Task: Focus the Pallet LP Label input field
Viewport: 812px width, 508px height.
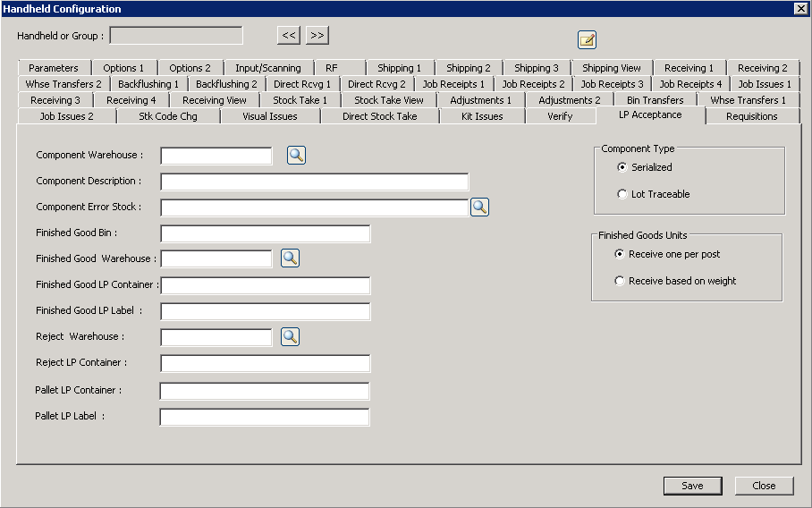Action: pyautogui.click(x=264, y=417)
